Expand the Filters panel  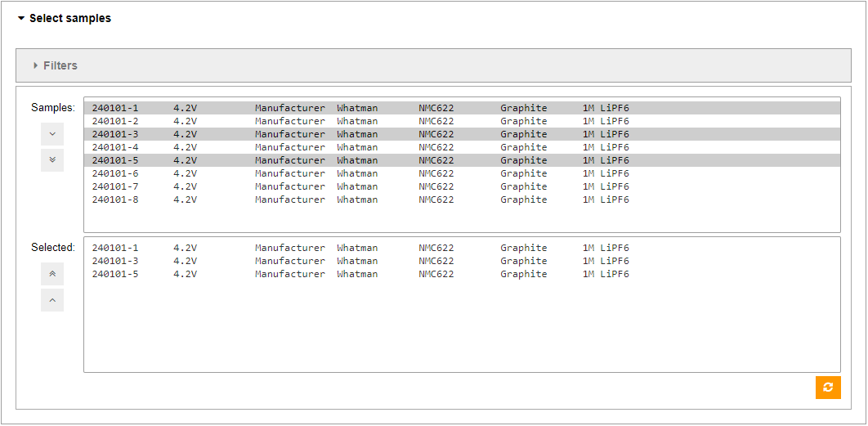[x=433, y=65]
